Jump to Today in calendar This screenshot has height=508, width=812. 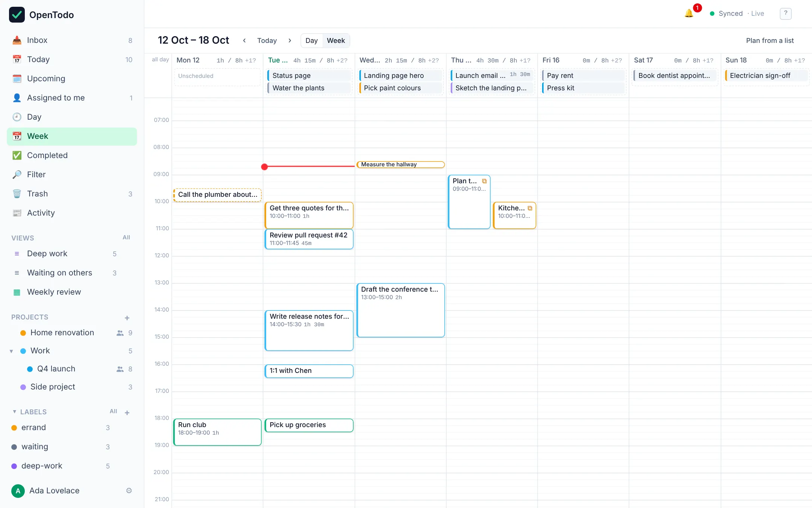point(267,41)
